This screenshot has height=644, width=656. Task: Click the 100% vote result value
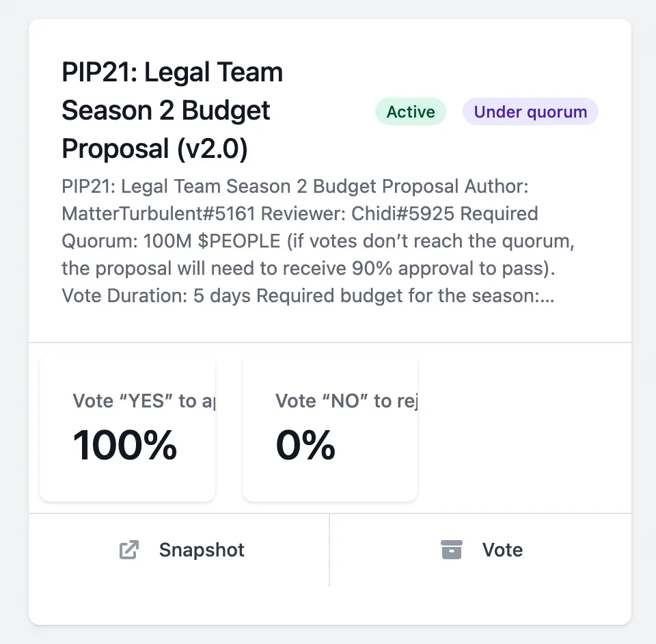click(125, 446)
